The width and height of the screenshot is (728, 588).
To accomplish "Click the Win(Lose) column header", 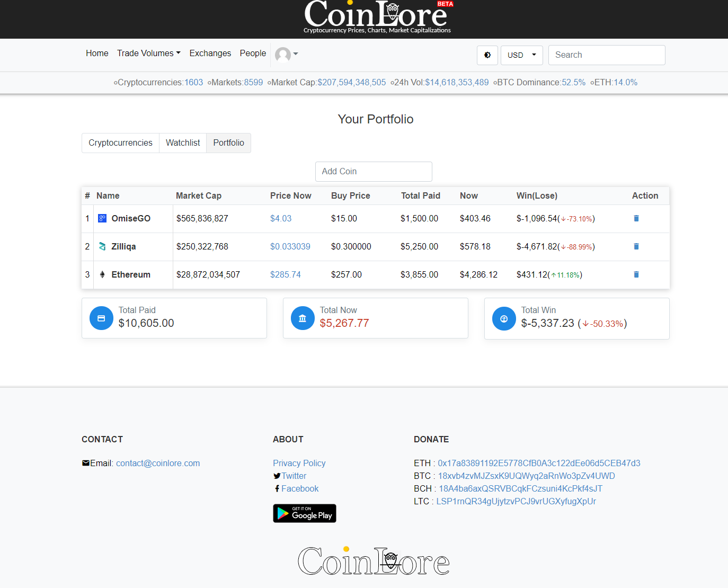I will coord(537,195).
